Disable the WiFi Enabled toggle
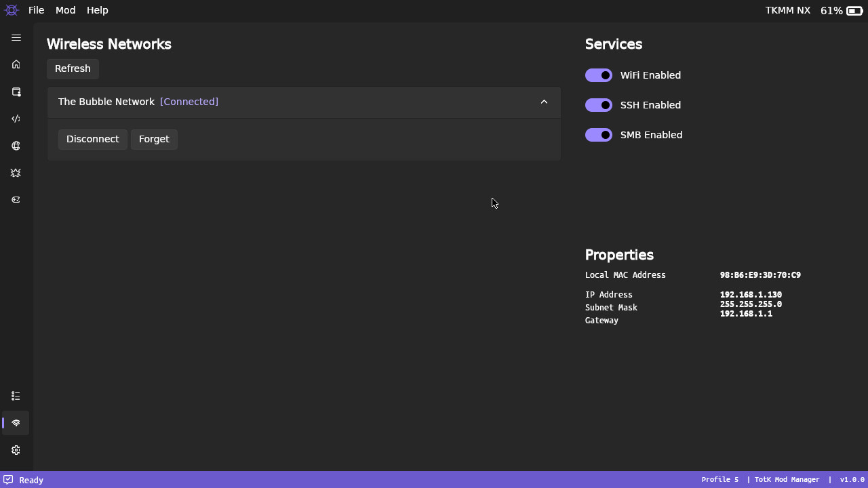The image size is (868, 488). coord(598,75)
